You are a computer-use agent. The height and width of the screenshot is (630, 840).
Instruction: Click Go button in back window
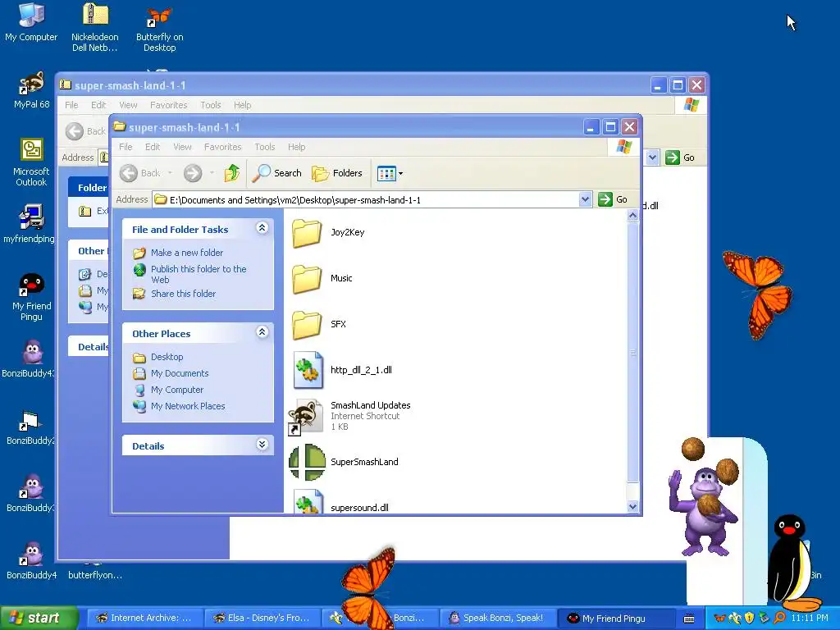click(x=680, y=157)
